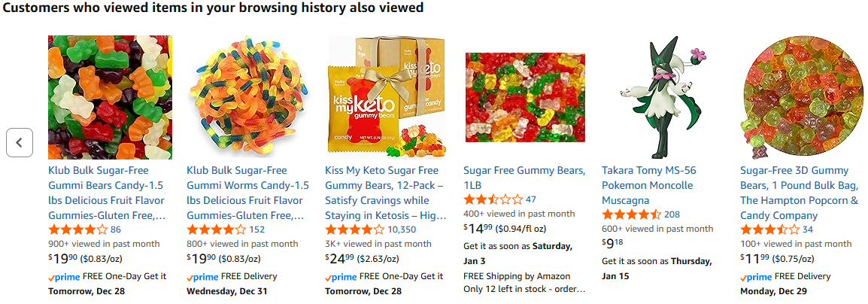
Task: Open Takara Tomy MS-56 title link
Action: tap(648, 185)
